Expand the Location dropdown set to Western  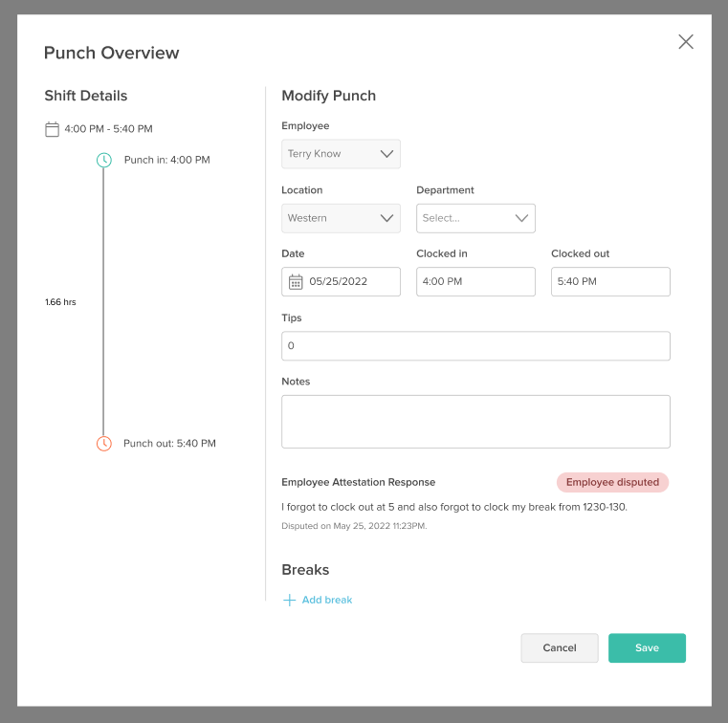pos(341,218)
